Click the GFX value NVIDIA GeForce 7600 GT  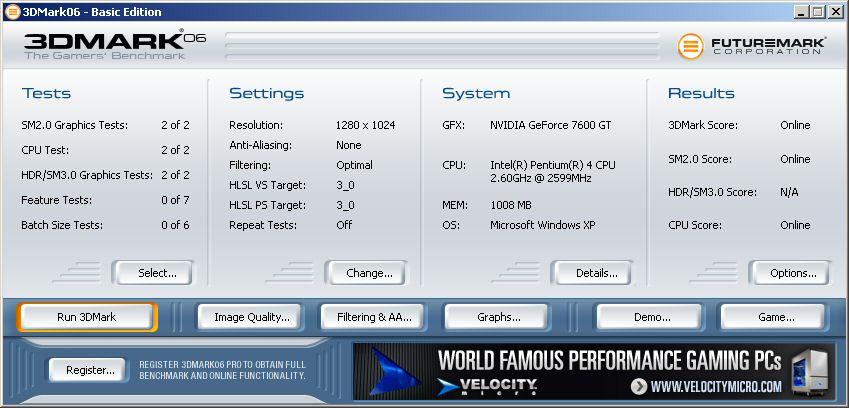(x=551, y=126)
